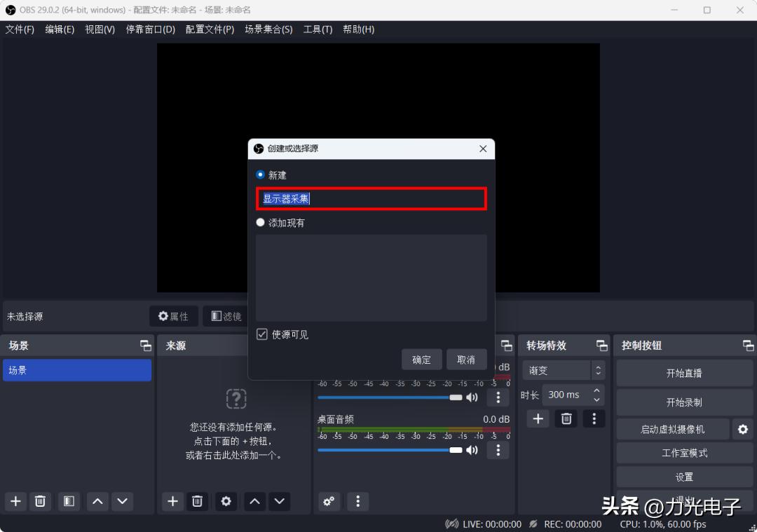Open the 工具 menu
Image resolution: width=757 pixels, height=532 pixels.
coord(318,29)
